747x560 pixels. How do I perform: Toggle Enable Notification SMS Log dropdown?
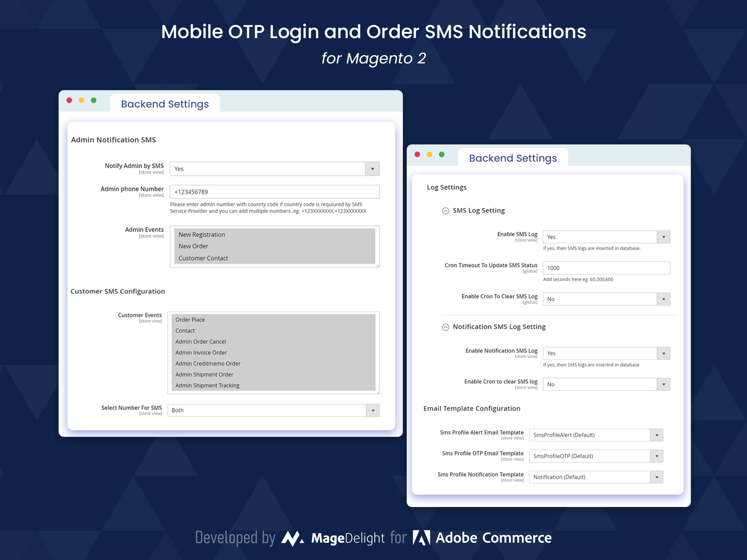[663, 354]
